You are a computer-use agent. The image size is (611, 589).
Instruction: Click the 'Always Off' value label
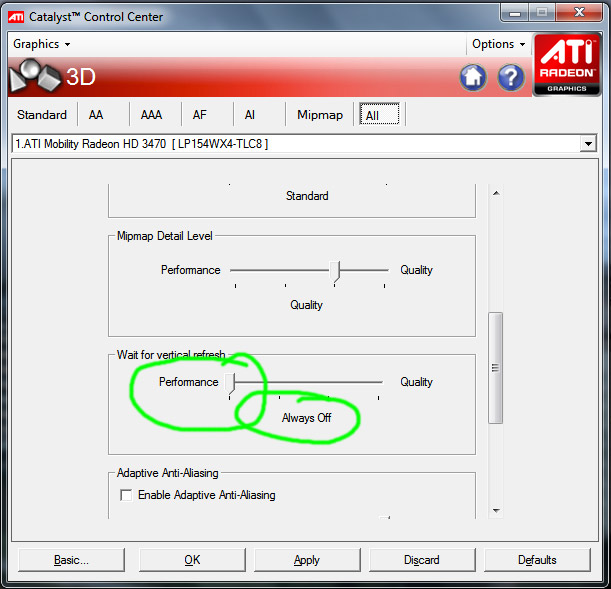[x=307, y=418]
